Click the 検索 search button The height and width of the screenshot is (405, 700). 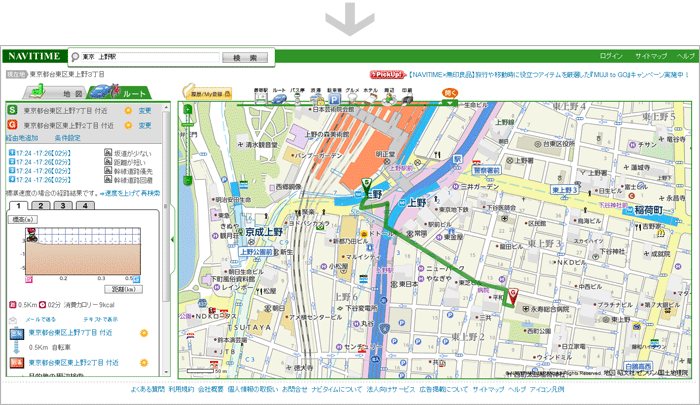click(245, 58)
